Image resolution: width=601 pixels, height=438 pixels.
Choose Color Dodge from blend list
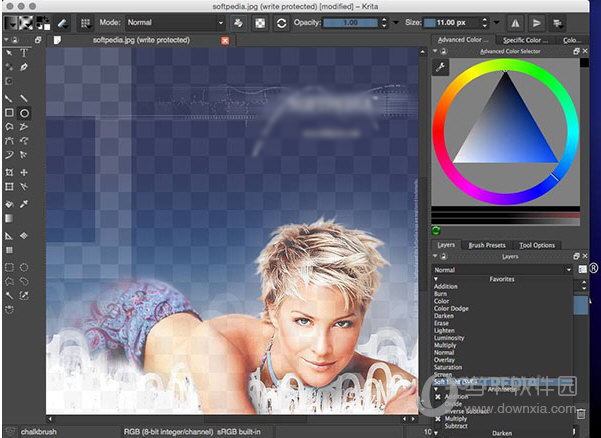point(451,308)
